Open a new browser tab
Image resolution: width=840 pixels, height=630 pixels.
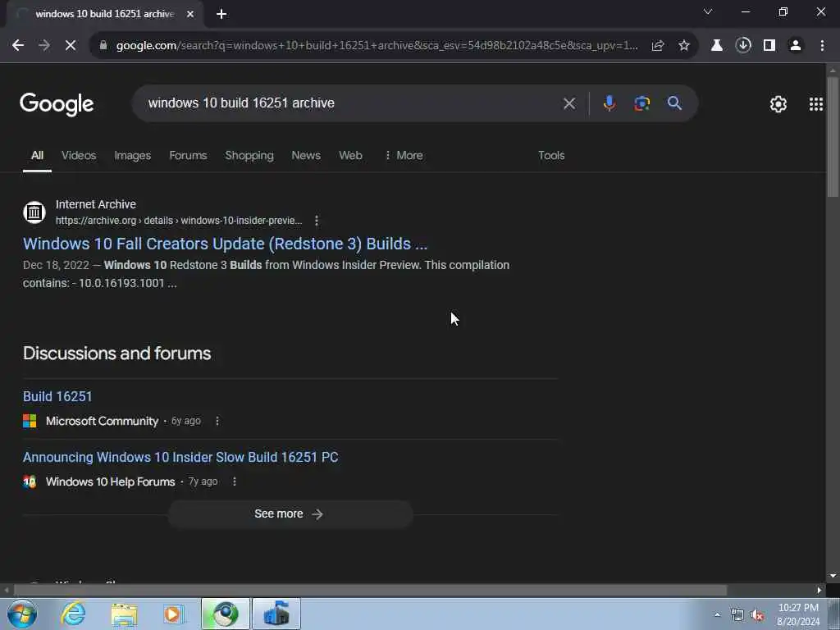coord(221,14)
